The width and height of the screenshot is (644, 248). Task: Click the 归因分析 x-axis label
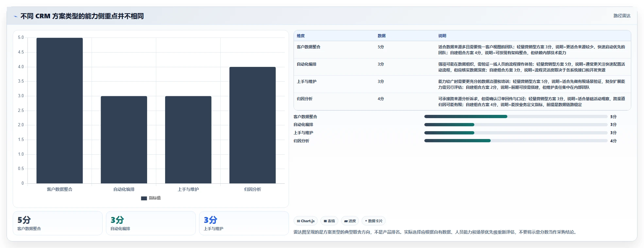[x=252, y=189]
